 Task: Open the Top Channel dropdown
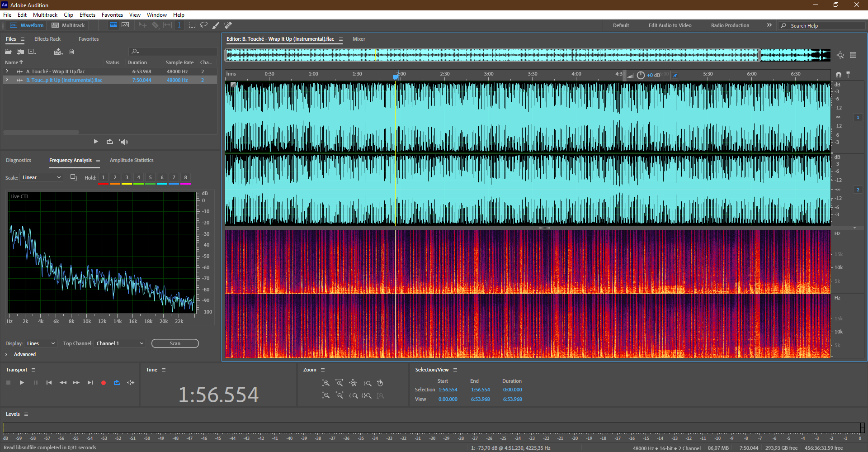pos(120,343)
